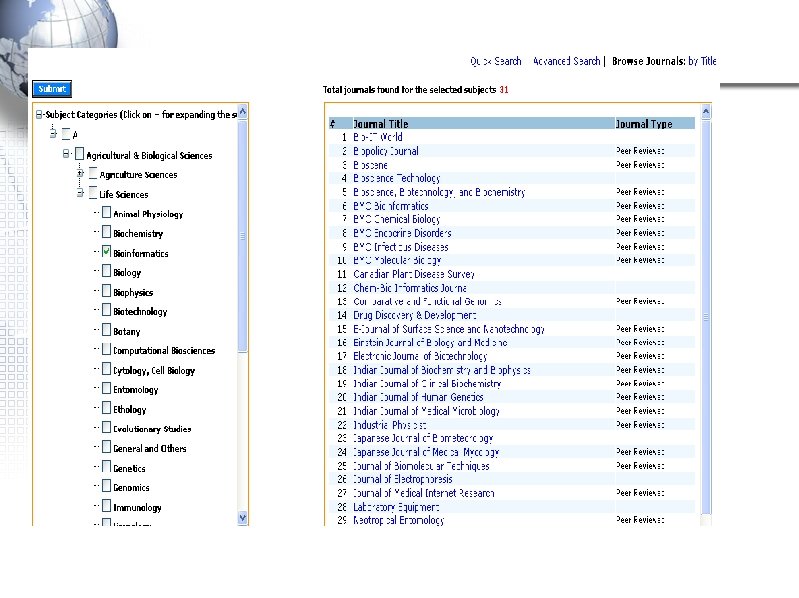Open Bio-IT World journal
Screen dimensions: 799x598
[x=378, y=137]
